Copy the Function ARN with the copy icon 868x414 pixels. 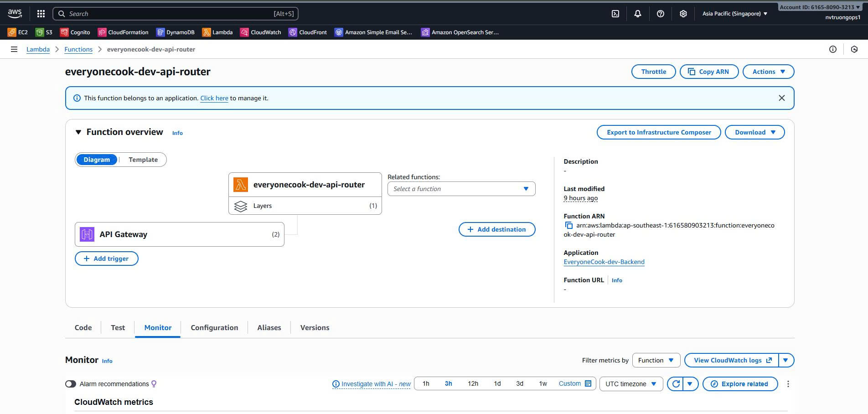point(569,225)
